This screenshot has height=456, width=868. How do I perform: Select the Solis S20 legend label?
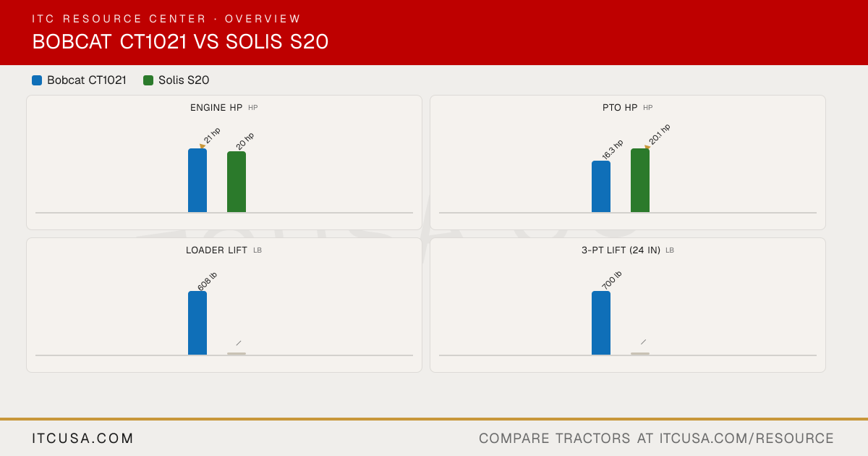point(184,80)
